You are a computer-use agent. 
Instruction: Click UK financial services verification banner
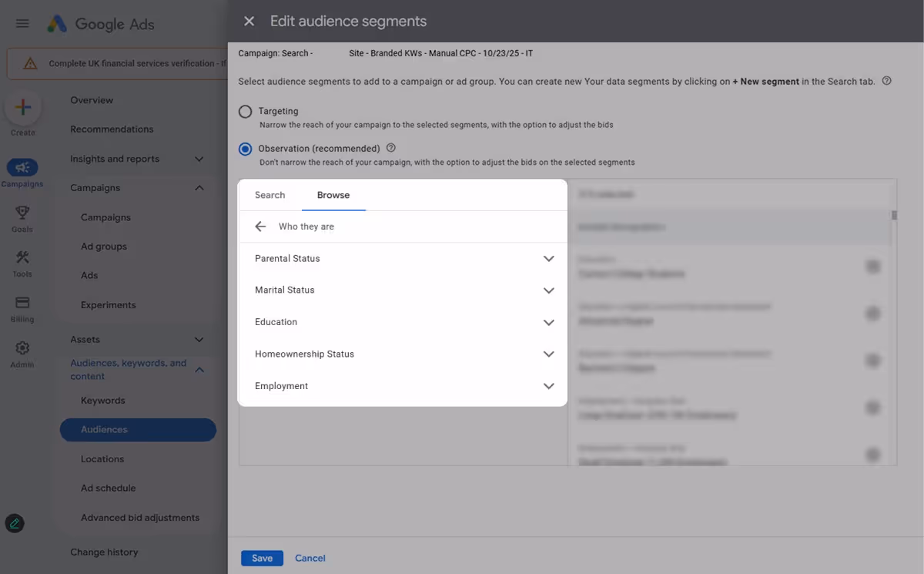117,63
